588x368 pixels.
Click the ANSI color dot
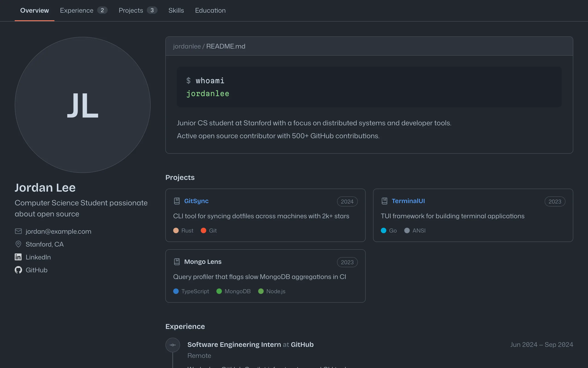point(407,230)
